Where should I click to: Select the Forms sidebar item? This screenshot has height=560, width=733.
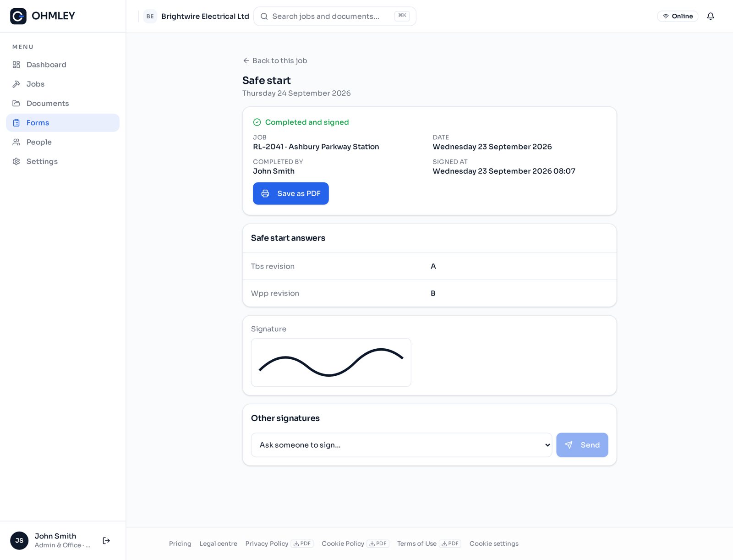63,123
